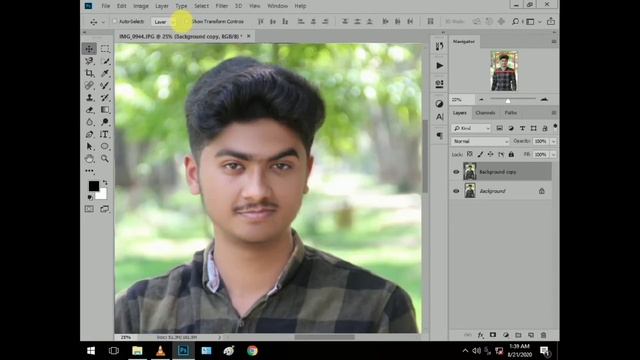The image size is (640, 360).
Task: Select the Move tool
Action: (89, 49)
